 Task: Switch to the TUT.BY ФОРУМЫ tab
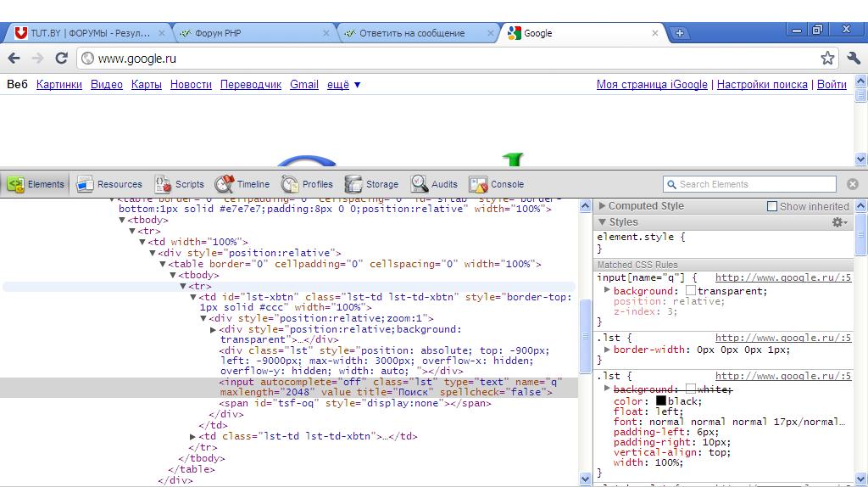coord(88,33)
